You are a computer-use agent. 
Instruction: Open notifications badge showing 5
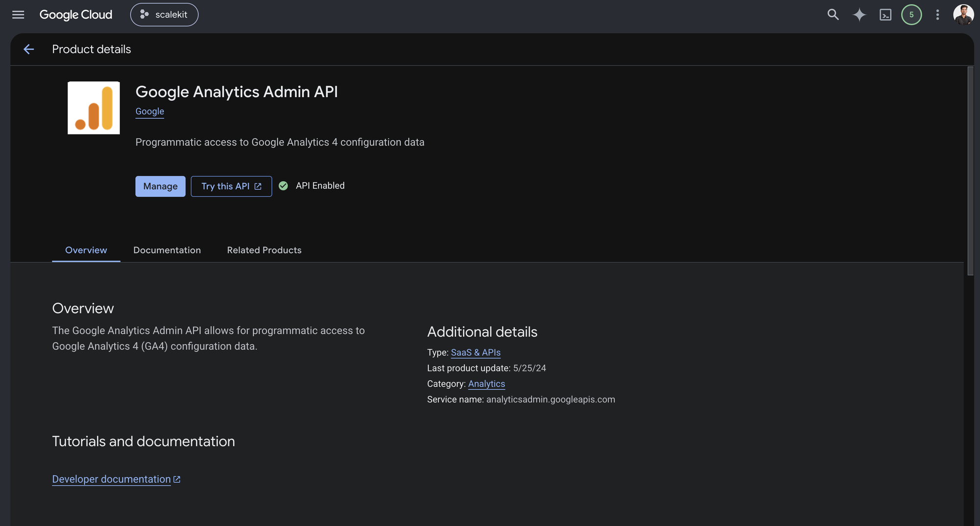pyautogui.click(x=911, y=15)
